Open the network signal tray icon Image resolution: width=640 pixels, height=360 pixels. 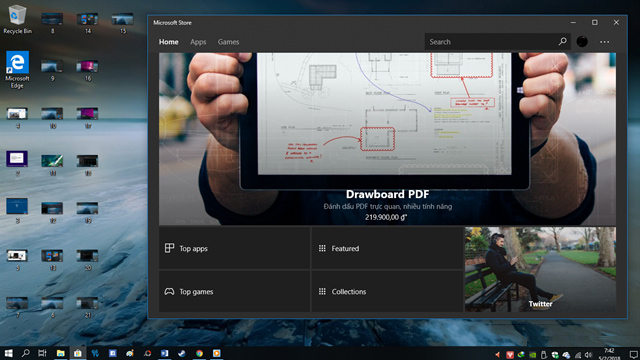578,355
